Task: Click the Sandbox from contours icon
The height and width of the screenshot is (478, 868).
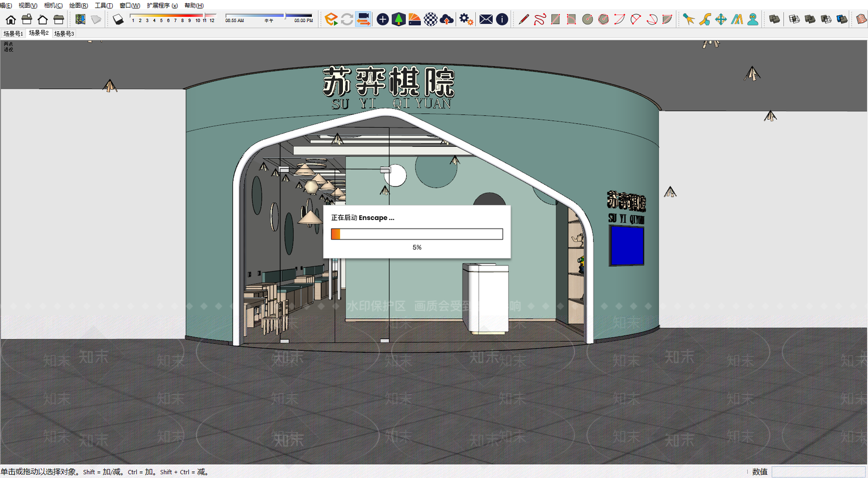Action: (x=861, y=20)
